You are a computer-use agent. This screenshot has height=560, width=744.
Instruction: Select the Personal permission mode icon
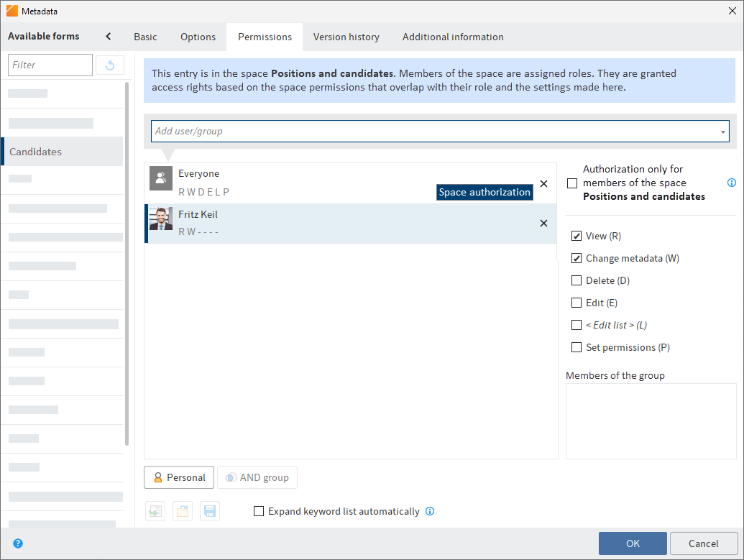(x=158, y=477)
